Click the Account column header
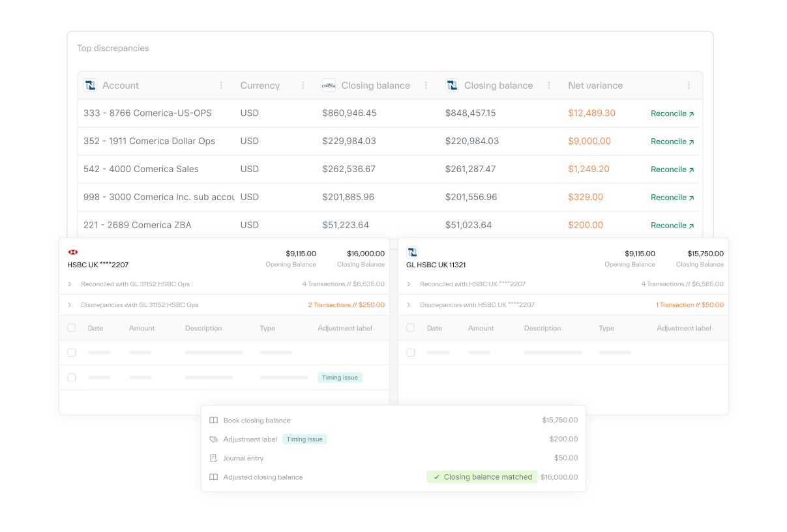 121,85
